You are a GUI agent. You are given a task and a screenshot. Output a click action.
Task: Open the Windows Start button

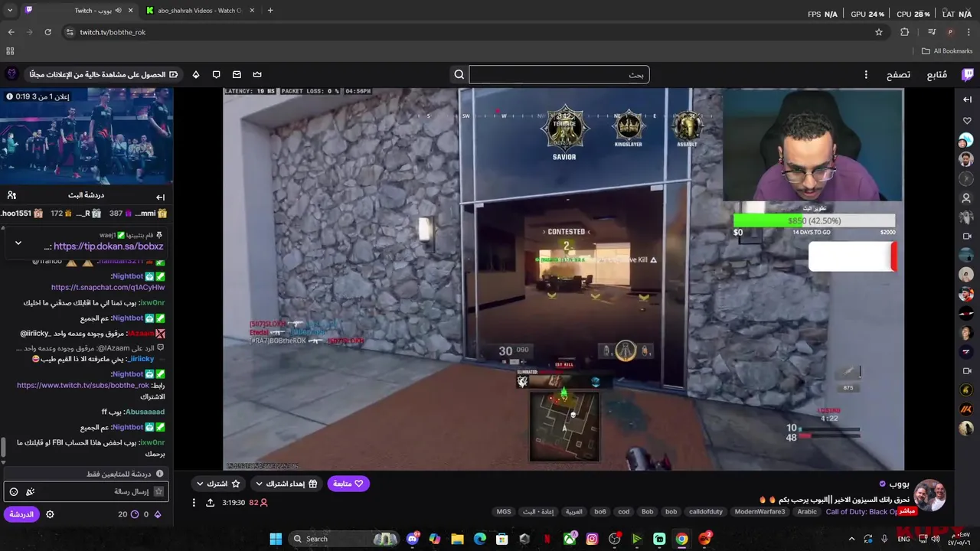click(276, 539)
